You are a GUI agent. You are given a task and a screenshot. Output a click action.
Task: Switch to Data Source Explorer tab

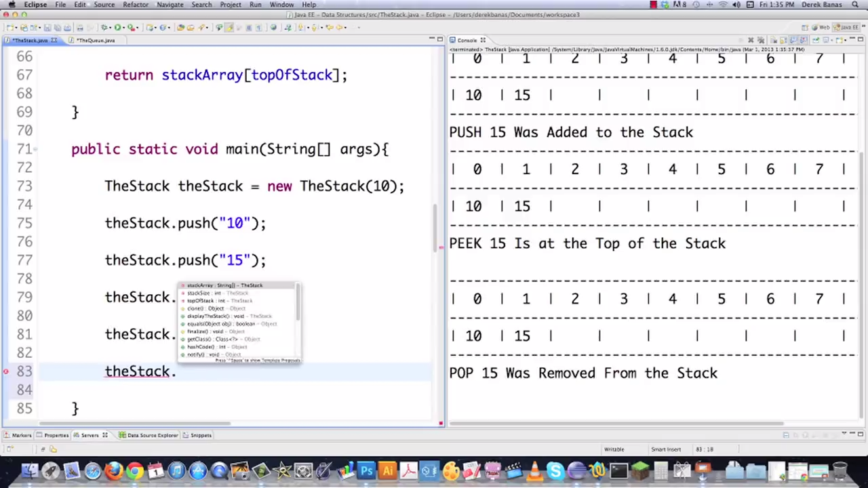148,435
